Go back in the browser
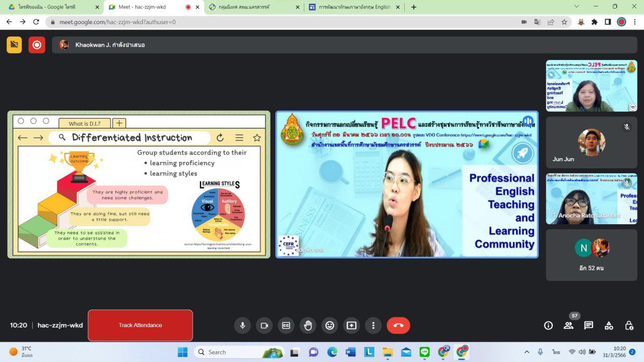Screen dimensions: 644x362 tap(9, 22)
